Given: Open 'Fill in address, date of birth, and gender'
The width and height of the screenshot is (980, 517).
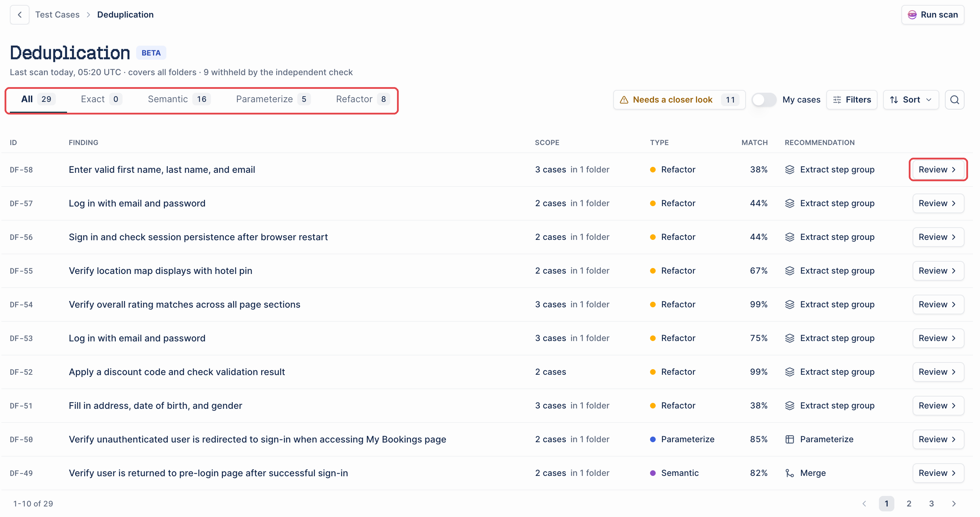Looking at the screenshot, I should point(155,405).
